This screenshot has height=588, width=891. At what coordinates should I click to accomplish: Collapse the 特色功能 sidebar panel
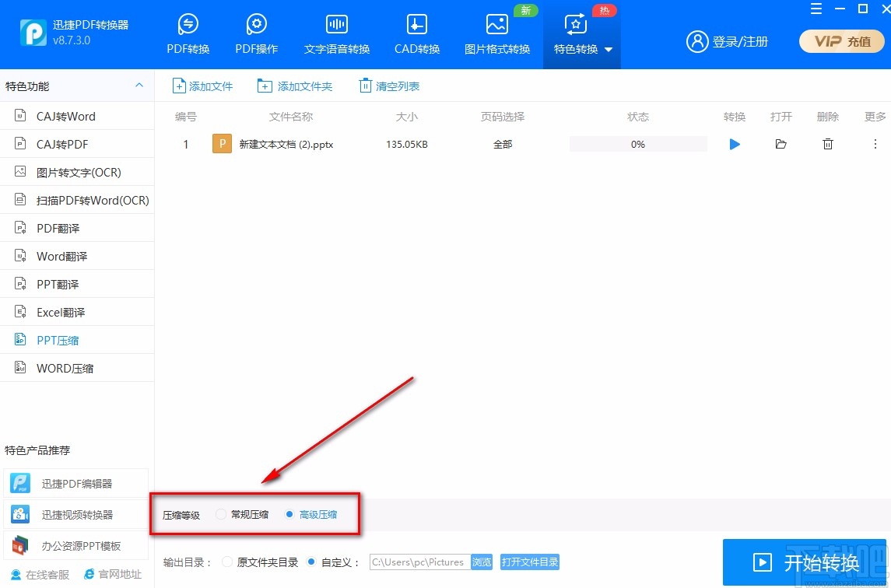click(x=139, y=86)
